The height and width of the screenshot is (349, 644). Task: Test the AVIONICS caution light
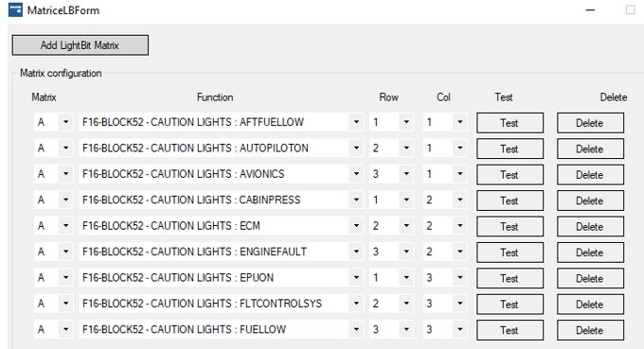coord(510,175)
